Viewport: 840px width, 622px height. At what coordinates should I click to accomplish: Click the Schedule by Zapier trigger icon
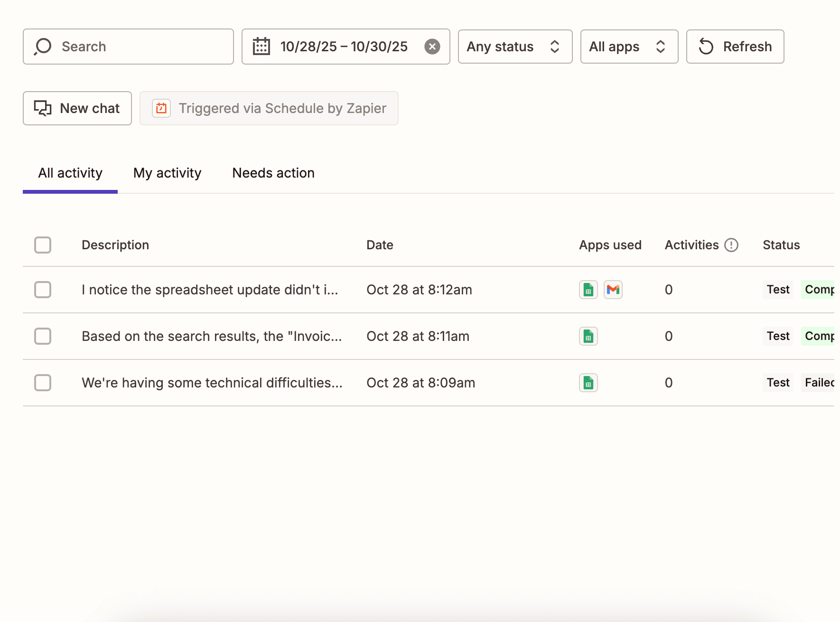coord(161,108)
